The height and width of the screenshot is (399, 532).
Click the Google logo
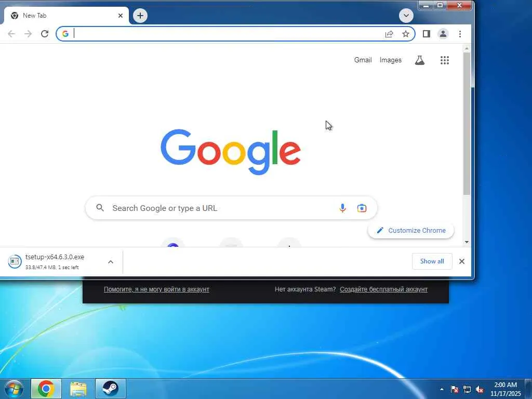click(x=231, y=152)
